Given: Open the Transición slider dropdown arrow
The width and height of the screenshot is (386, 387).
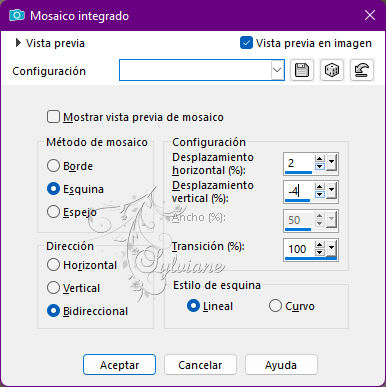Looking at the screenshot, I should click(x=331, y=248).
